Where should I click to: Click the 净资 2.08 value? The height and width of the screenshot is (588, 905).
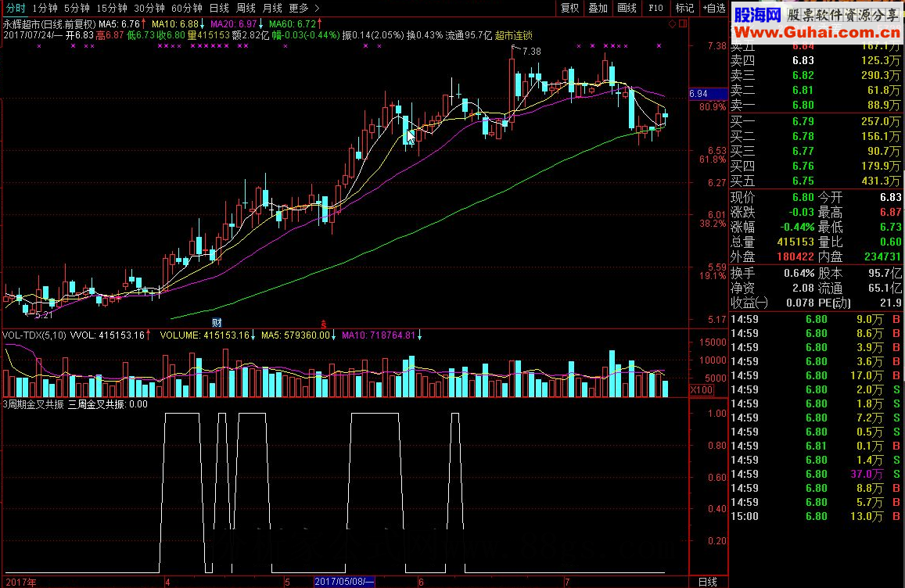pyautogui.click(x=803, y=288)
